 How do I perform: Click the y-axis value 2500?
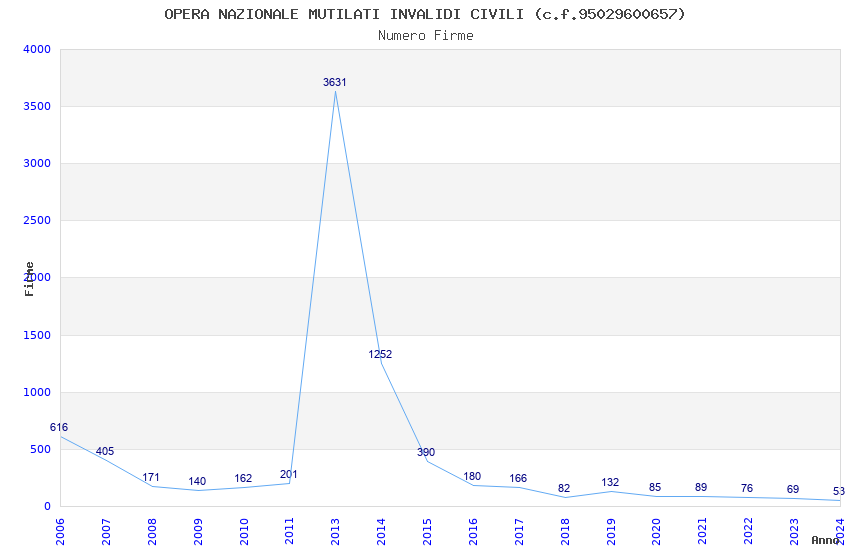37,221
